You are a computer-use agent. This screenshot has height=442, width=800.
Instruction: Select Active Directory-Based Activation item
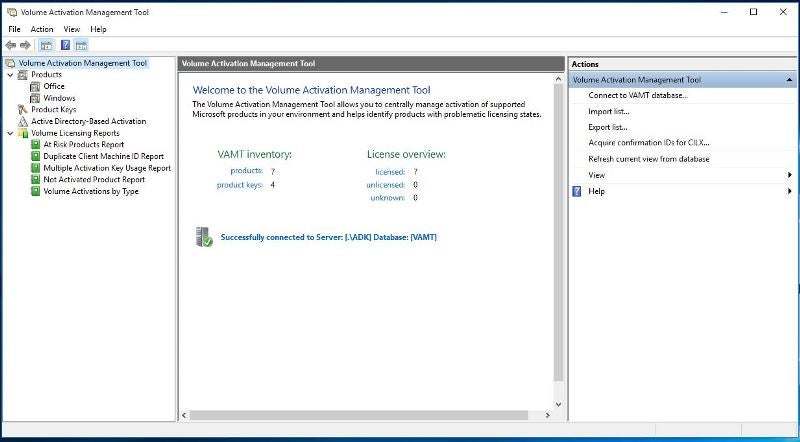(x=89, y=121)
